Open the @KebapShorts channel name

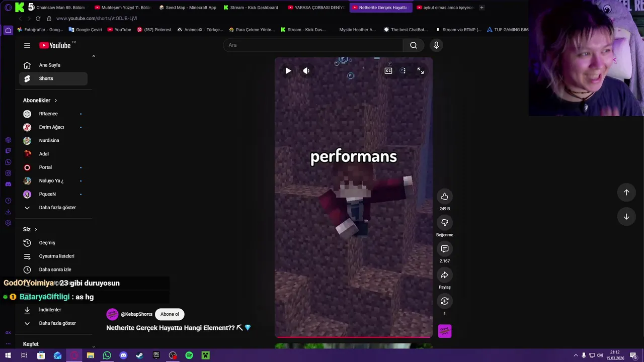coord(136,314)
